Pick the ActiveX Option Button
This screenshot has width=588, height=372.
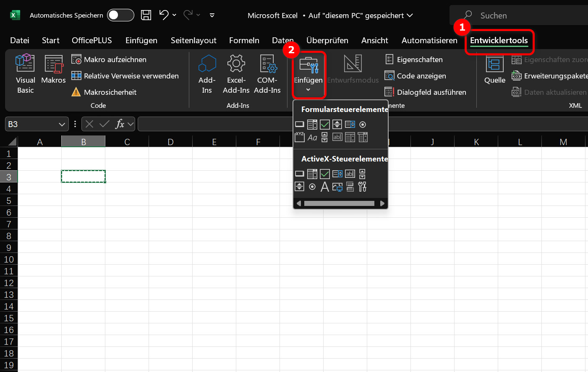[312, 187]
